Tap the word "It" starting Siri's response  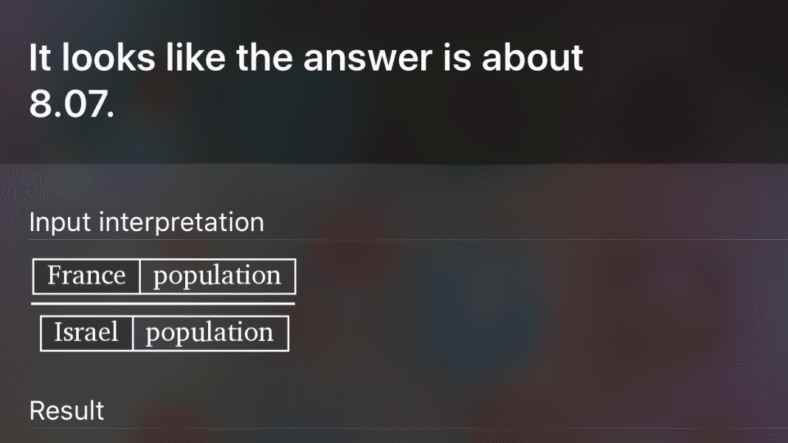click(x=40, y=58)
